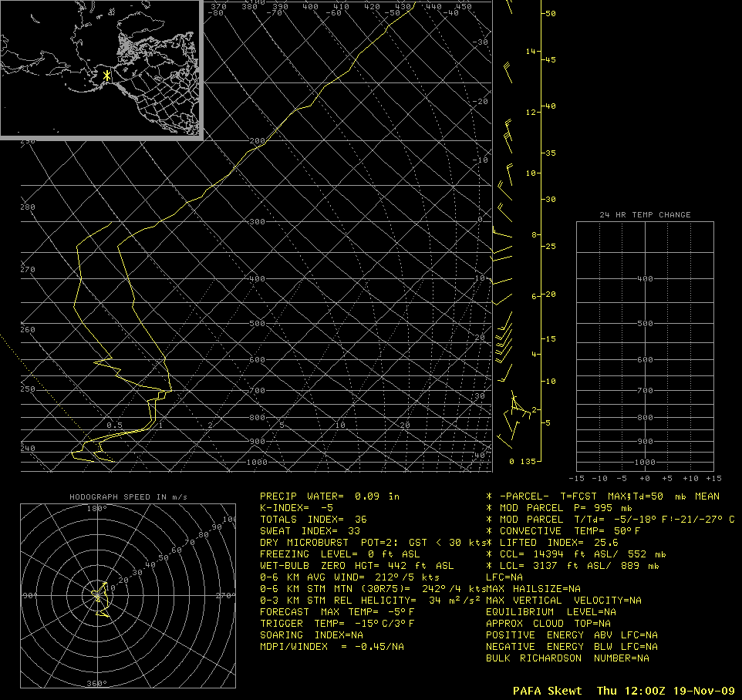Screen dimensions: 742x700
Task: Select WET-BULB ZERO HGT= 442 ft ASL
Action: point(357,566)
